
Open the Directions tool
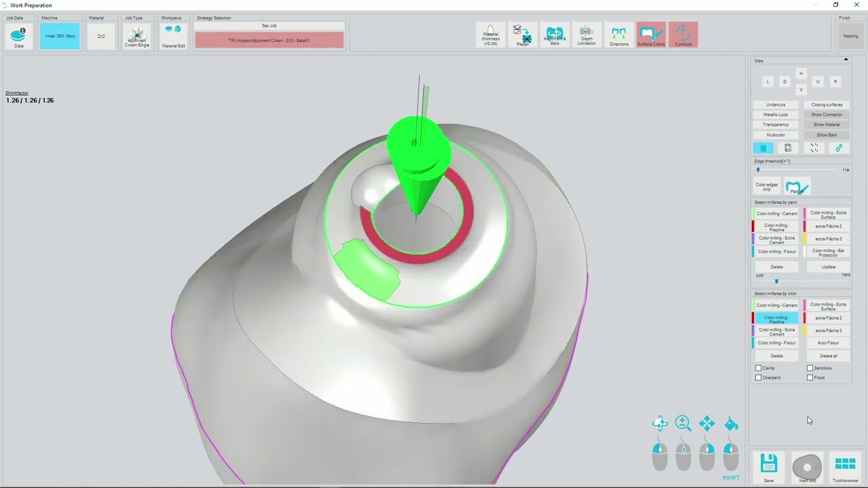(x=618, y=35)
